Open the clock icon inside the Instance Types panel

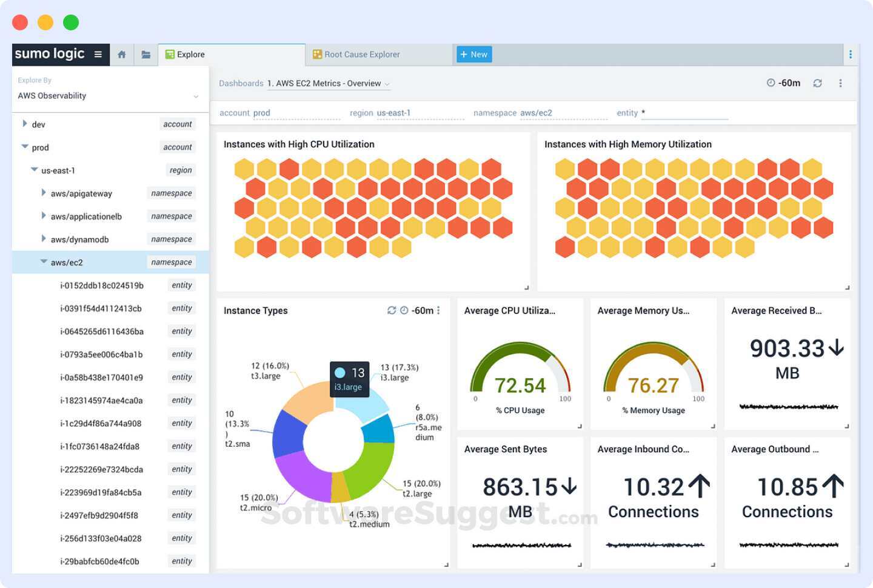pyautogui.click(x=404, y=310)
